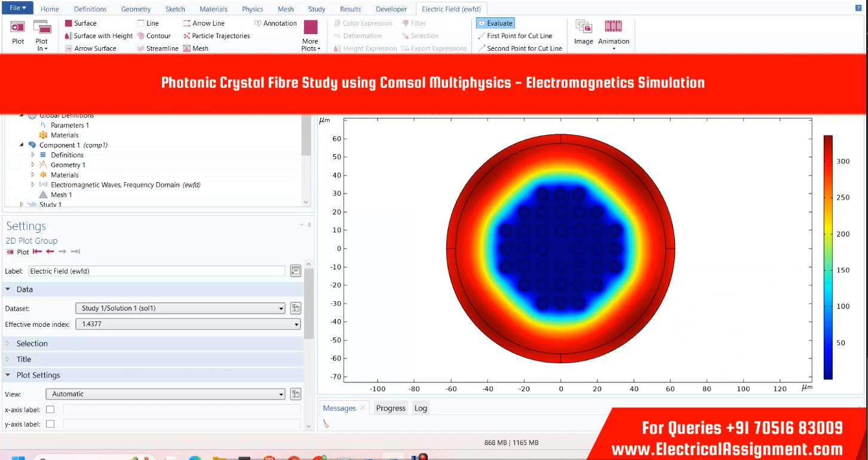Expand the Geometry 1 tree node

[x=33, y=165]
